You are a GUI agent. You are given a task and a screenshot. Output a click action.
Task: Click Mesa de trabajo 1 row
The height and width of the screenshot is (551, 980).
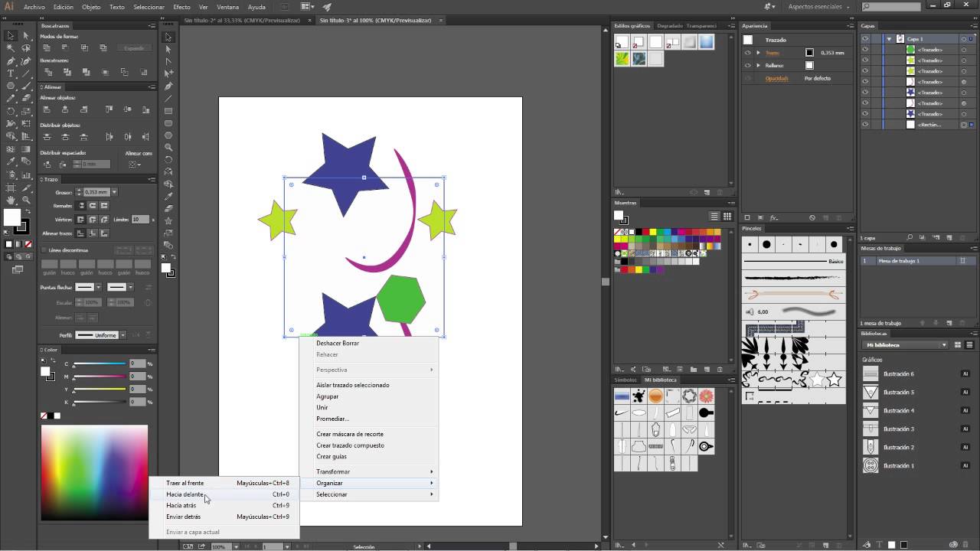click(918, 261)
